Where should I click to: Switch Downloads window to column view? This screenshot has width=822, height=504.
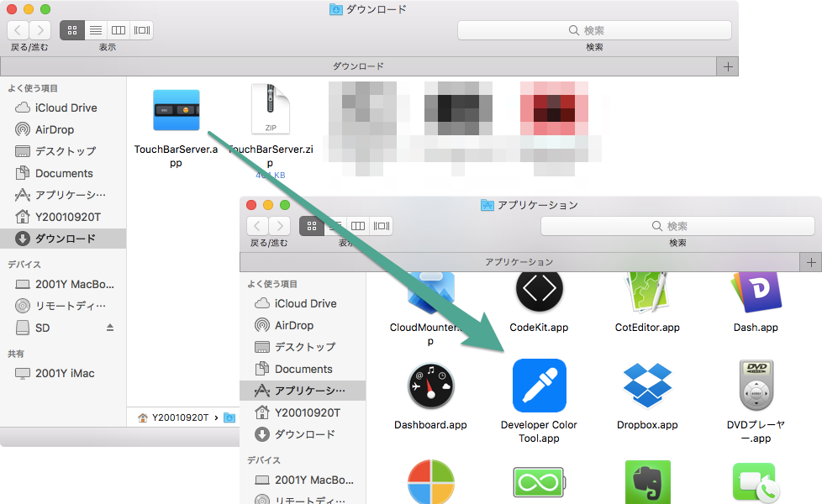tap(119, 30)
